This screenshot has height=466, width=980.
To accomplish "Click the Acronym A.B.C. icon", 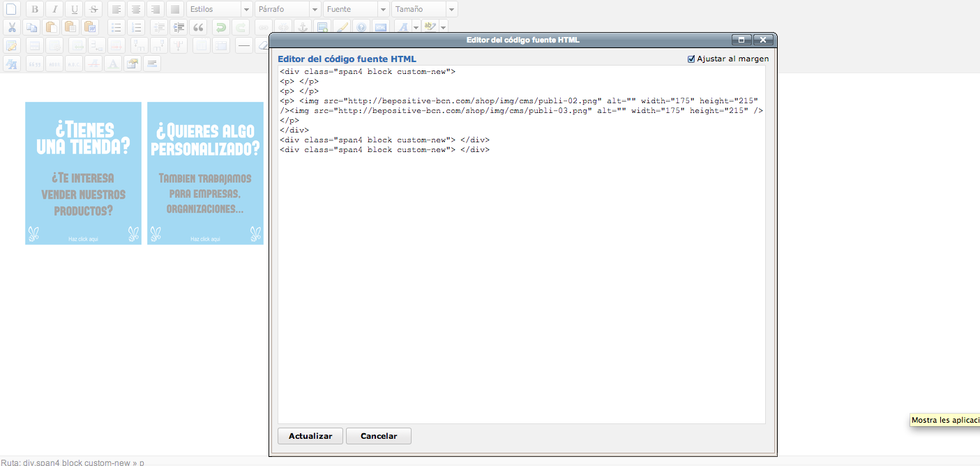I will [x=74, y=63].
